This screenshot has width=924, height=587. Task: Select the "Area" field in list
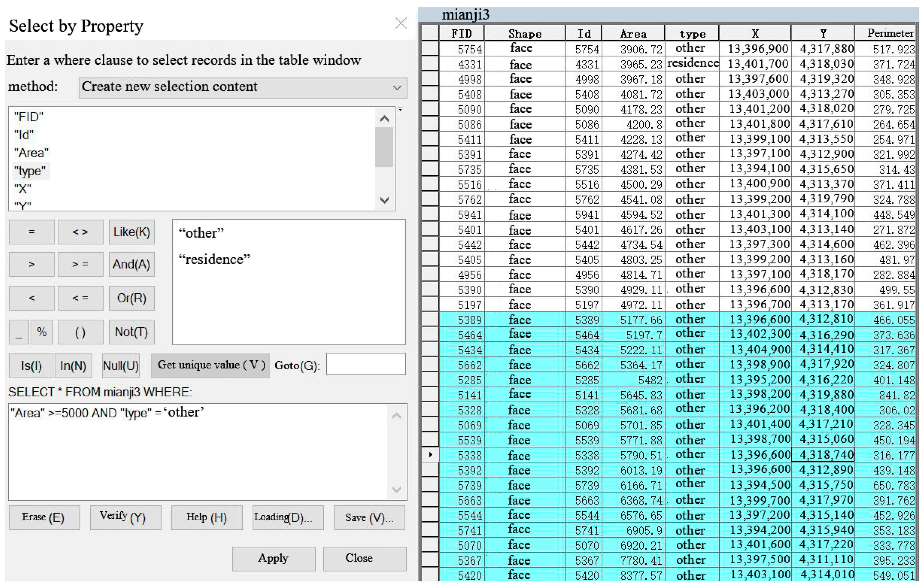31,152
